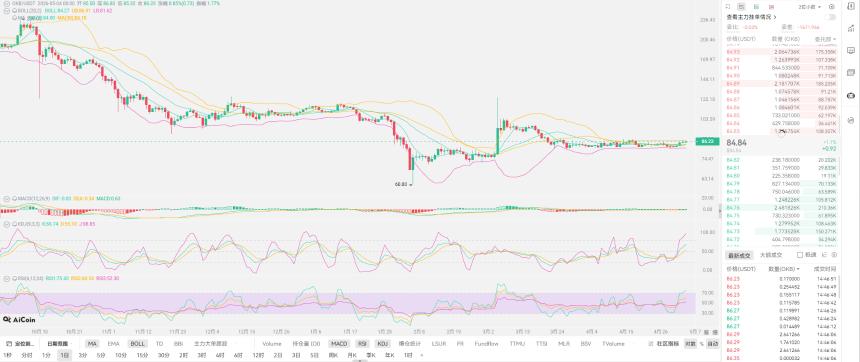Image resolution: width=860 pixels, height=362 pixels.
Task: Enable the EMA indicator
Action: 114,344
